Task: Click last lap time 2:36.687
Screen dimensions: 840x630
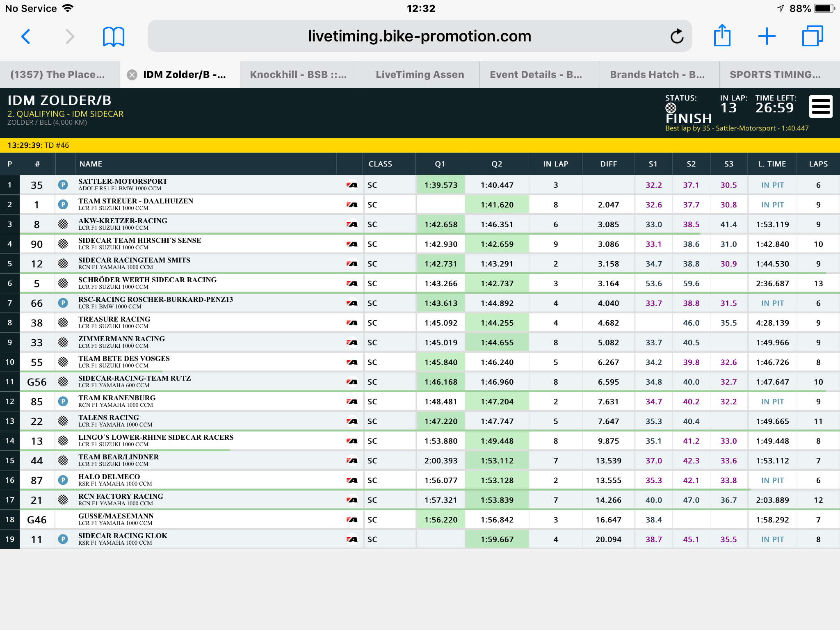Action: coord(772,283)
